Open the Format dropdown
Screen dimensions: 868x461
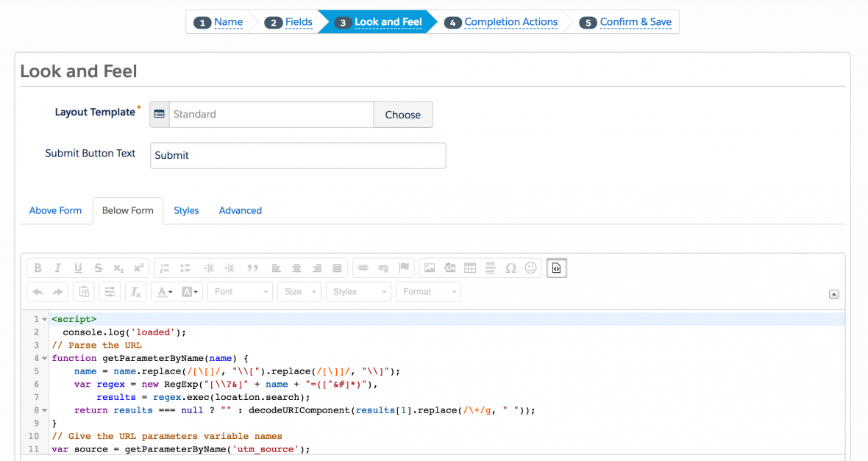427,291
